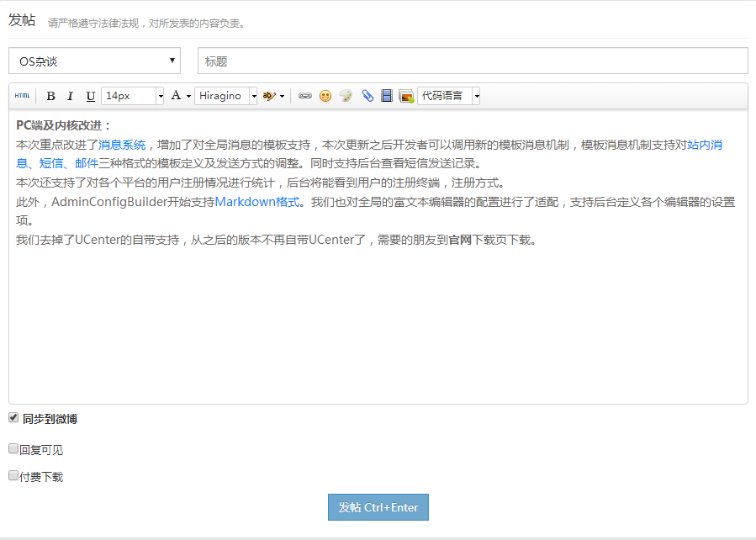756x540 pixels.
Task: Uncheck 同步到微博 checkbox
Action: point(13,417)
